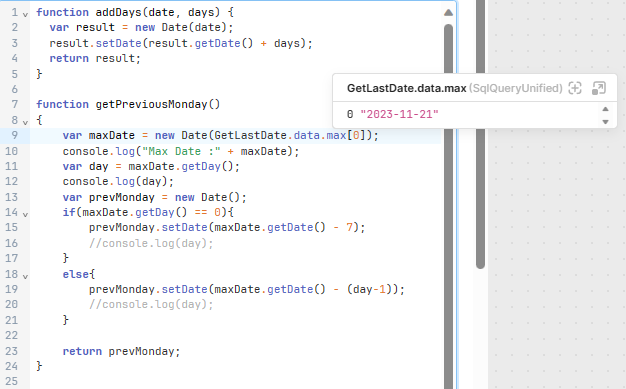Click the "2023-11-21" value in tooltip
The height and width of the screenshot is (389, 626).
tap(399, 115)
